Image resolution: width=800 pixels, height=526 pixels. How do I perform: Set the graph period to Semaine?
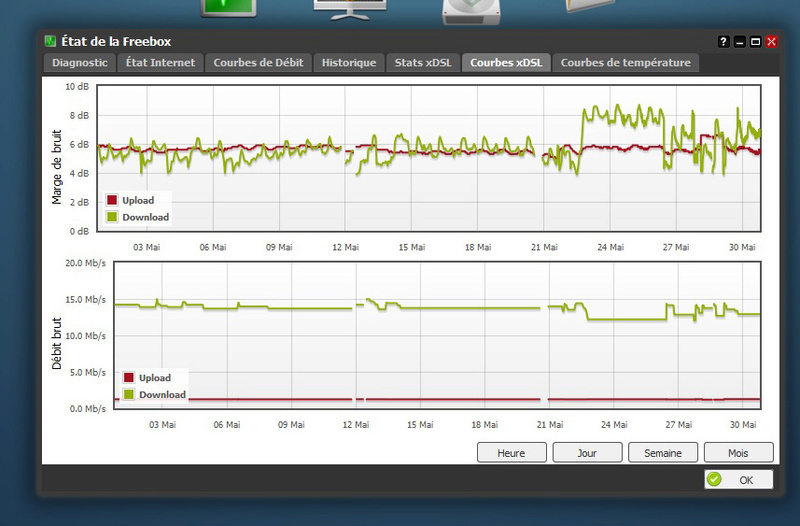pyautogui.click(x=663, y=453)
